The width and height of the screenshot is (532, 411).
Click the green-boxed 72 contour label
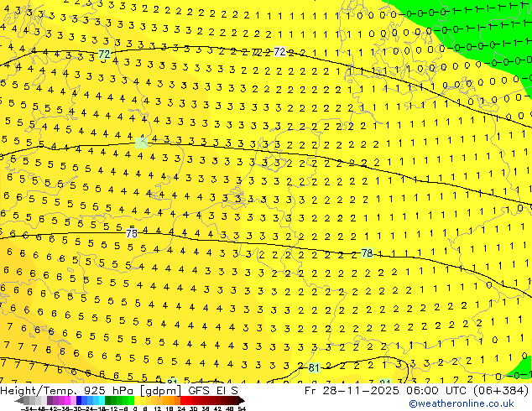(x=104, y=54)
